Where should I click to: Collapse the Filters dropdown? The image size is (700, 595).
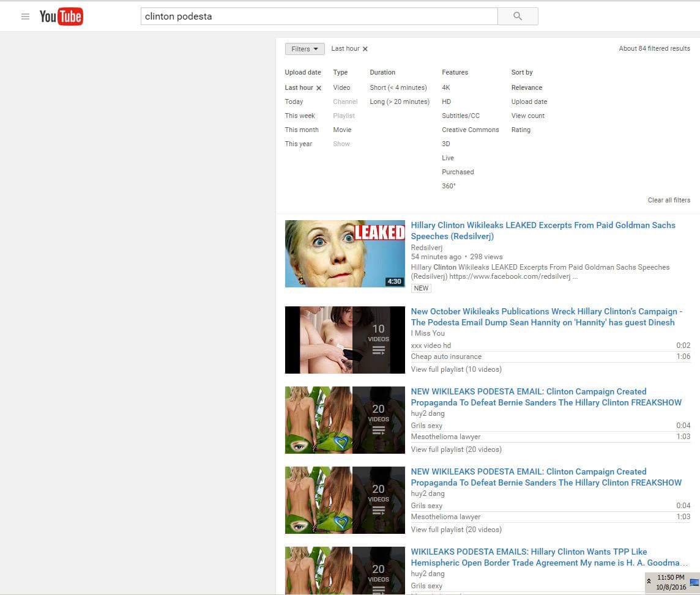[305, 49]
